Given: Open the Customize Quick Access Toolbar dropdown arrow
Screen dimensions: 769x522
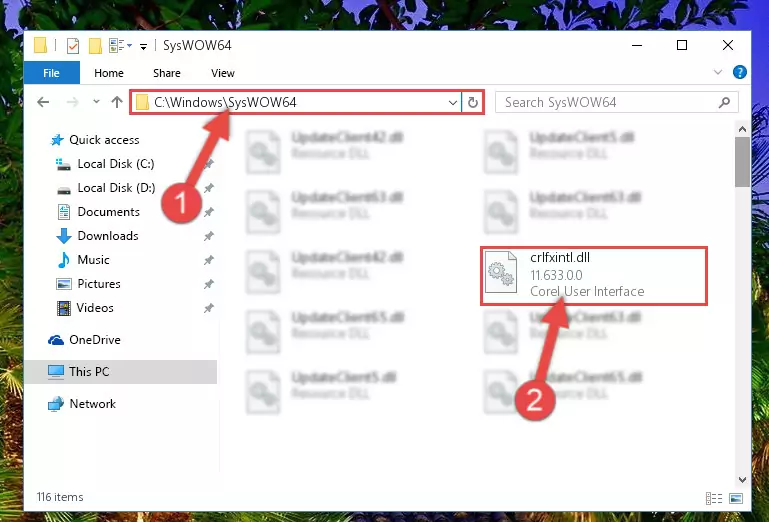Looking at the screenshot, I should pos(143,47).
